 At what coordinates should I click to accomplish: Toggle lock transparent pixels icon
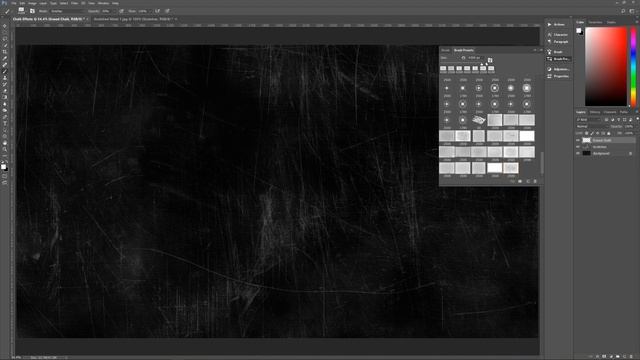tap(587, 133)
